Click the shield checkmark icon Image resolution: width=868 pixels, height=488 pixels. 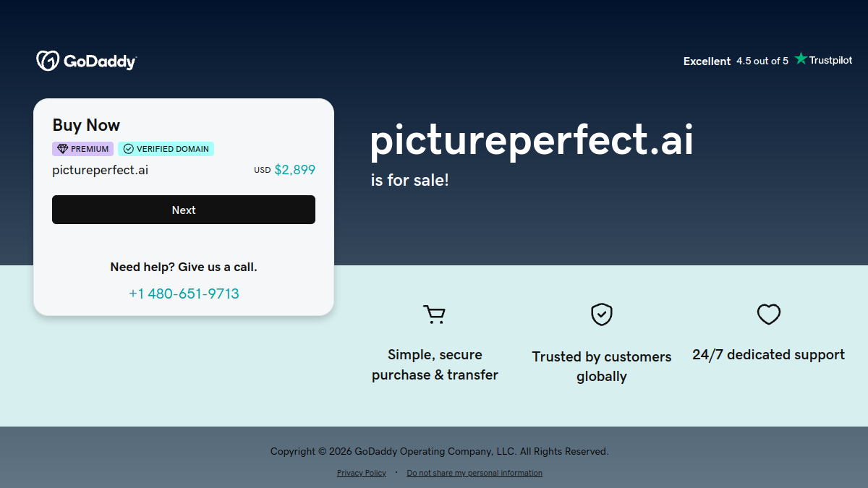click(x=602, y=314)
